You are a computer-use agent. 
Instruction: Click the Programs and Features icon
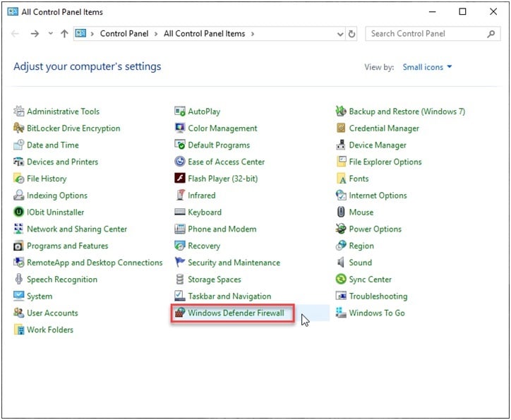pyautogui.click(x=18, y=246)
